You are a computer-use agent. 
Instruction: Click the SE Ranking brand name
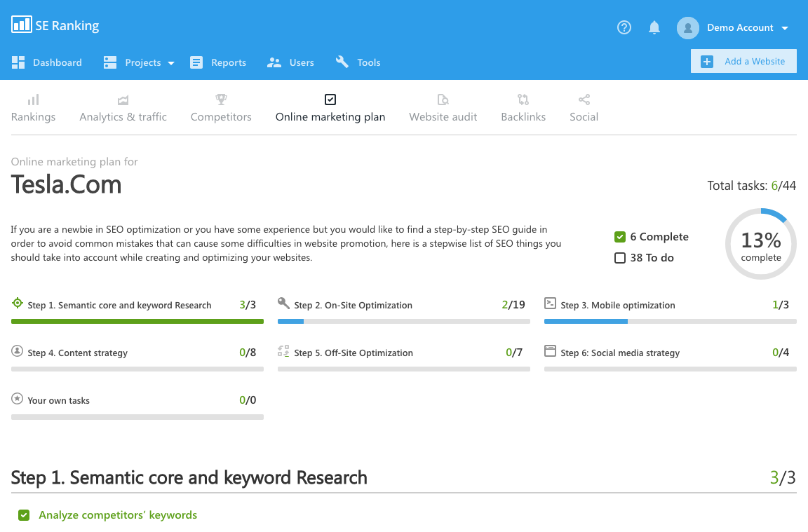(x=67, y=25)
